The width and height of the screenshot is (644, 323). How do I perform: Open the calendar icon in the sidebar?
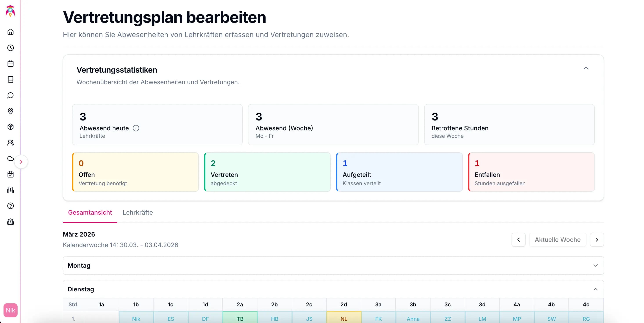(x=11, y=64)
